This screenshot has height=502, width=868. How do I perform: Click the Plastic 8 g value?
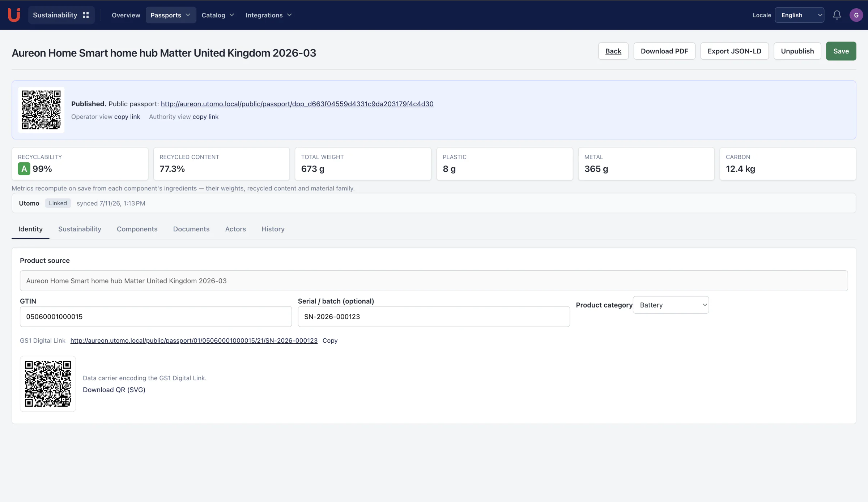coord(449,169)
